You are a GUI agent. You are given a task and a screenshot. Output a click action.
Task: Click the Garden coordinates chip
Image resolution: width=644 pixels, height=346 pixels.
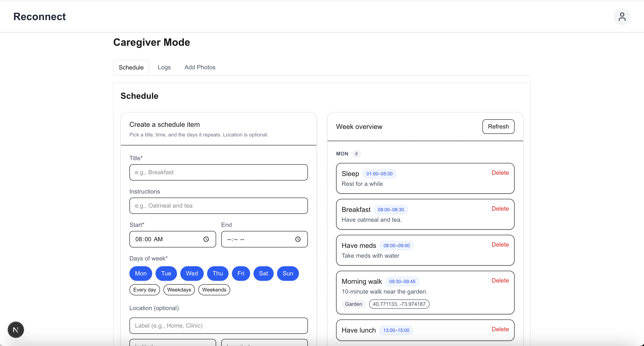[399, 304]
